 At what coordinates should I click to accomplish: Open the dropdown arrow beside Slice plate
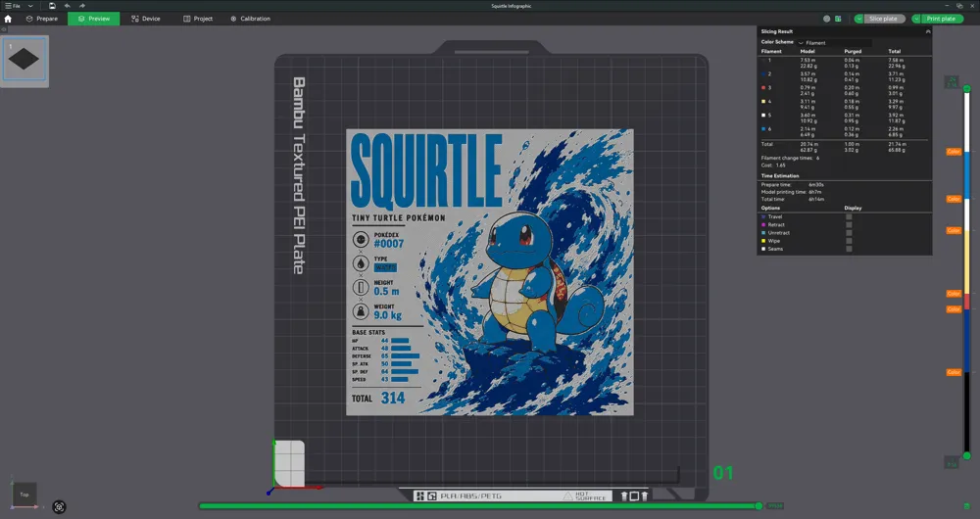(858, 19)
